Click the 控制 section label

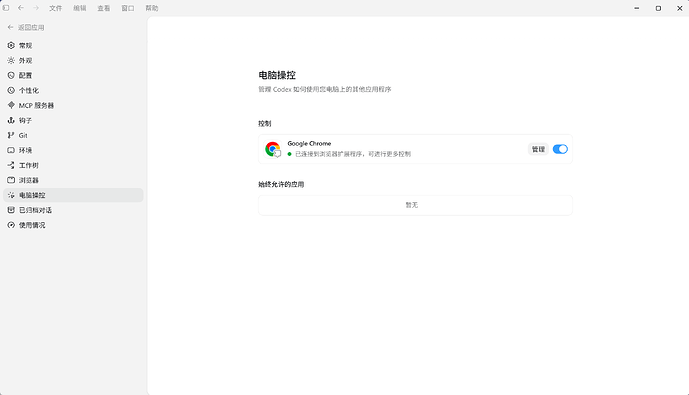265,124
